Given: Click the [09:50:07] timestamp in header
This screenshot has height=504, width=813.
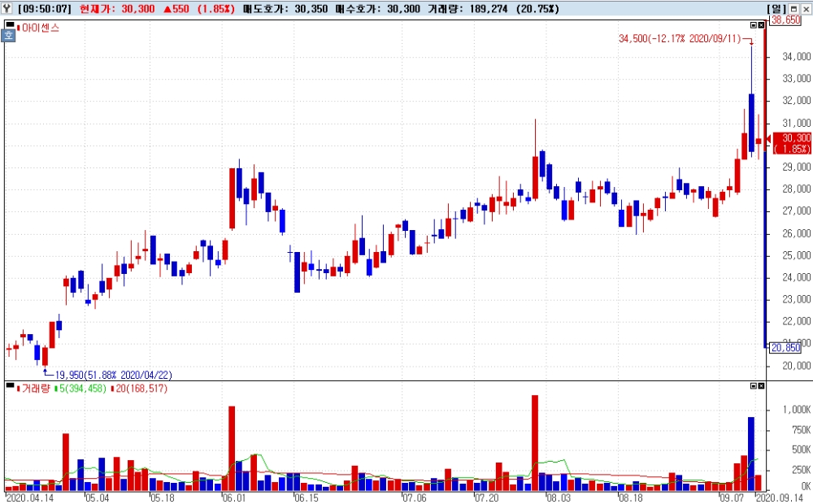Looking at the screenshot, I should tap(44, 9).
